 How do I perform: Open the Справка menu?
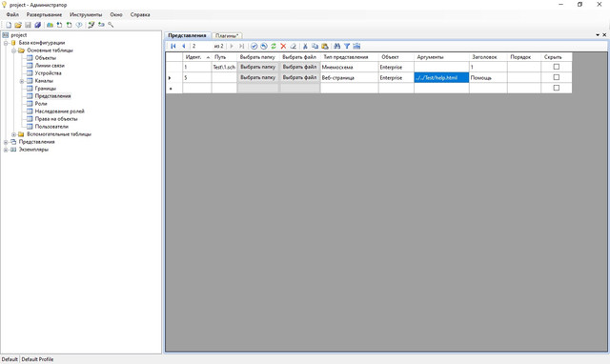pyautogui.click(x=140, y=14)
